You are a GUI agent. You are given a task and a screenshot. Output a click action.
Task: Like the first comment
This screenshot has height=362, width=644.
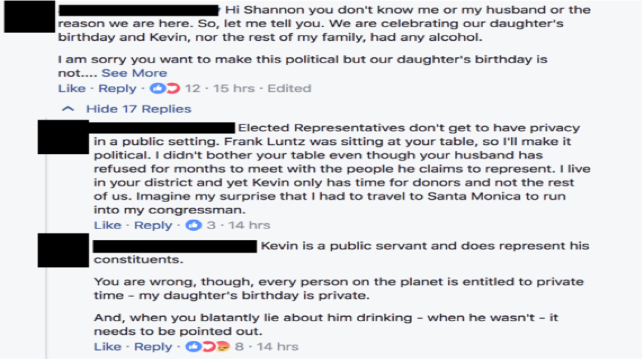click(71, 88)
